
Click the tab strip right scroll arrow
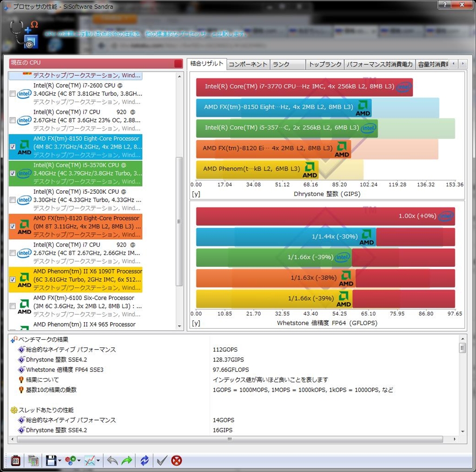coord(463,64)
